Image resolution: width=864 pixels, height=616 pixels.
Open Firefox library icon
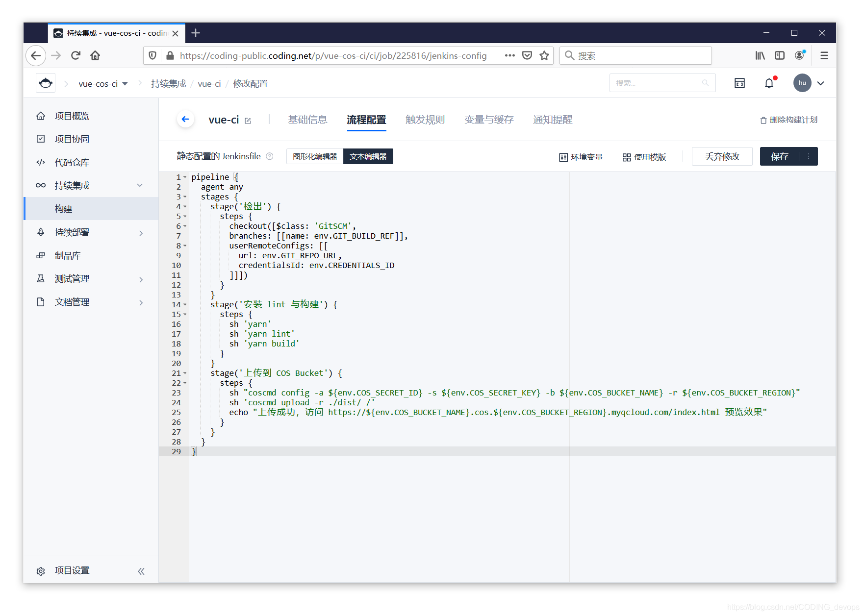pyautogui.click(x=760, y=55)
